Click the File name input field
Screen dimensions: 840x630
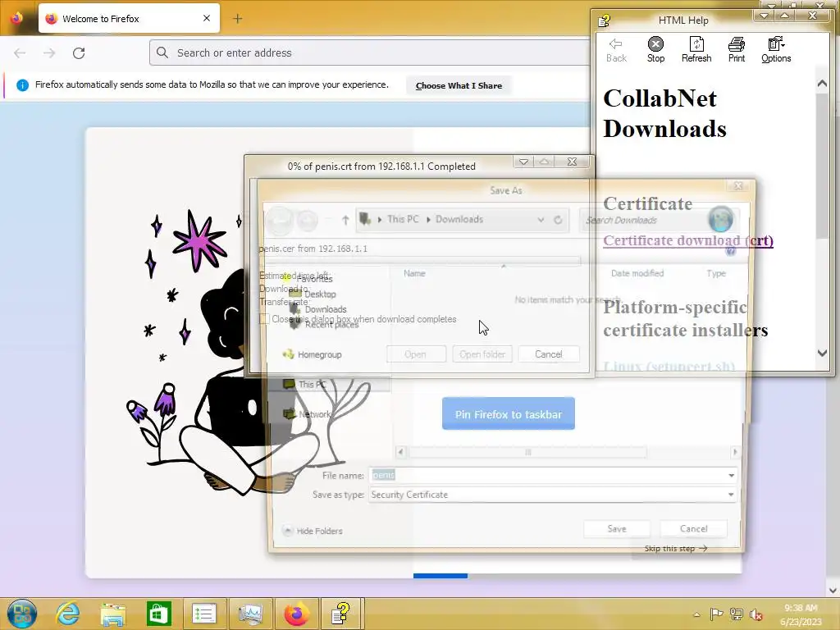547,475
